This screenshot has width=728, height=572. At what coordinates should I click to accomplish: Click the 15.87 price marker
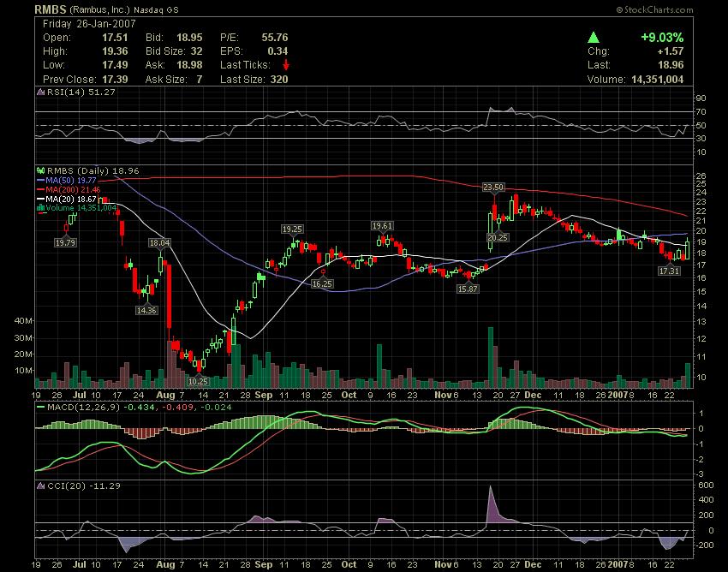coord(468,289)
